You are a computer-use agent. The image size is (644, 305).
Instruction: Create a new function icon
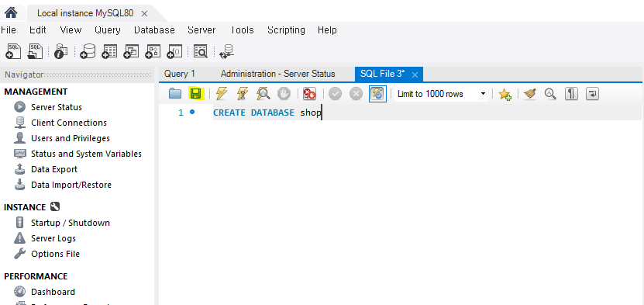[x=174, y=51]
